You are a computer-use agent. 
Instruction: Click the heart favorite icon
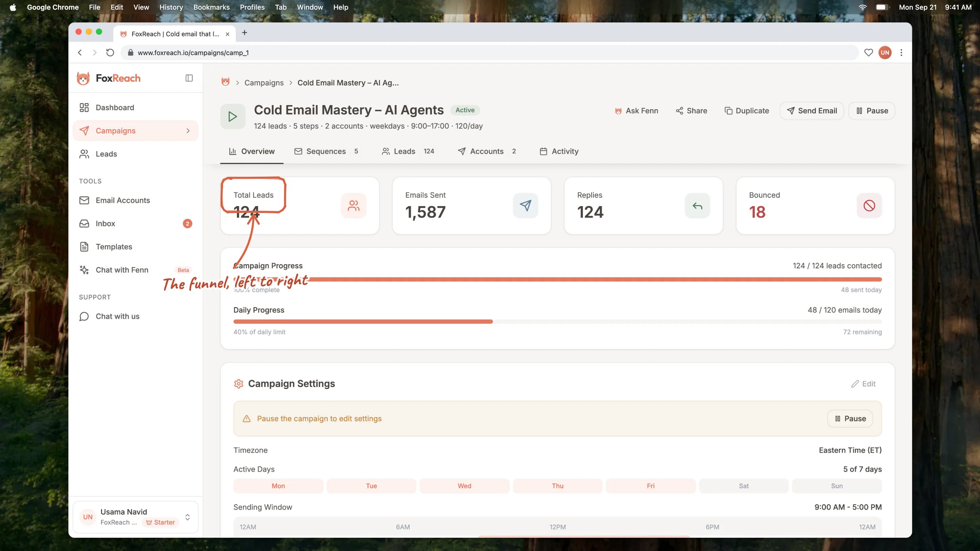[868, 52]
